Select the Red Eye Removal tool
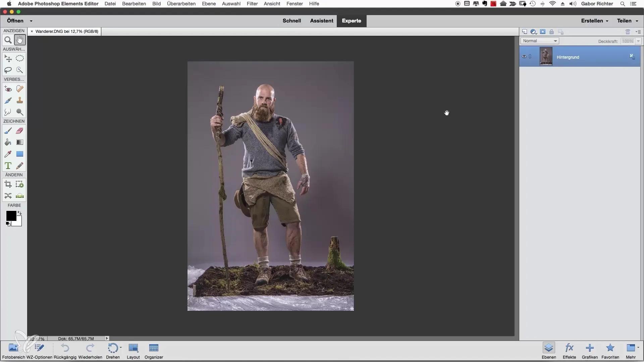 [8, 89]
